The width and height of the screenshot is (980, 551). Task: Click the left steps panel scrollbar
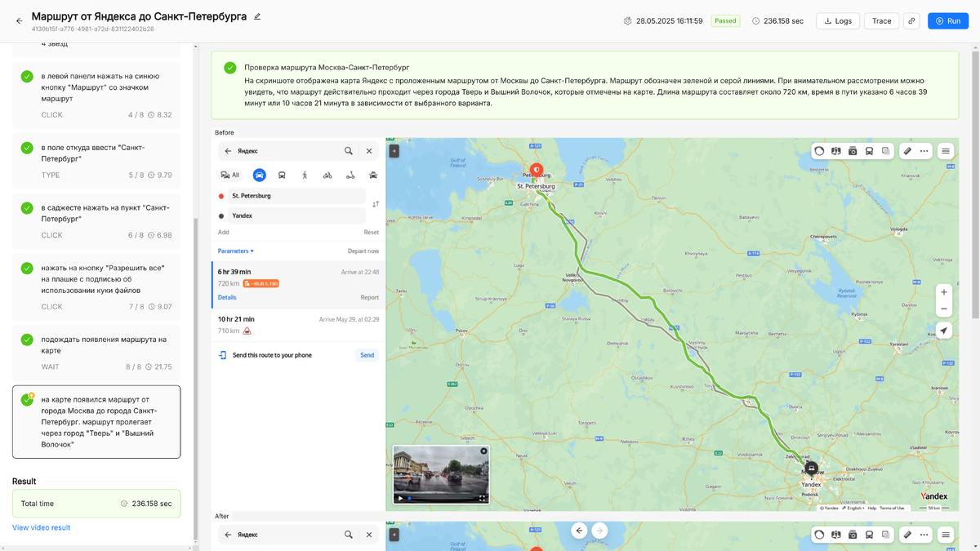[195, 380]
